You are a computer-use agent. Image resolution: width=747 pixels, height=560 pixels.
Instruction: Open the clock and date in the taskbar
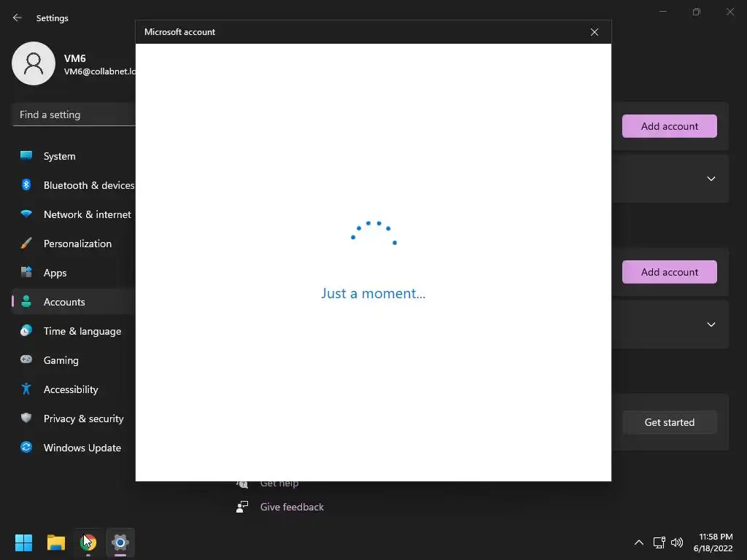pos(713,542)
